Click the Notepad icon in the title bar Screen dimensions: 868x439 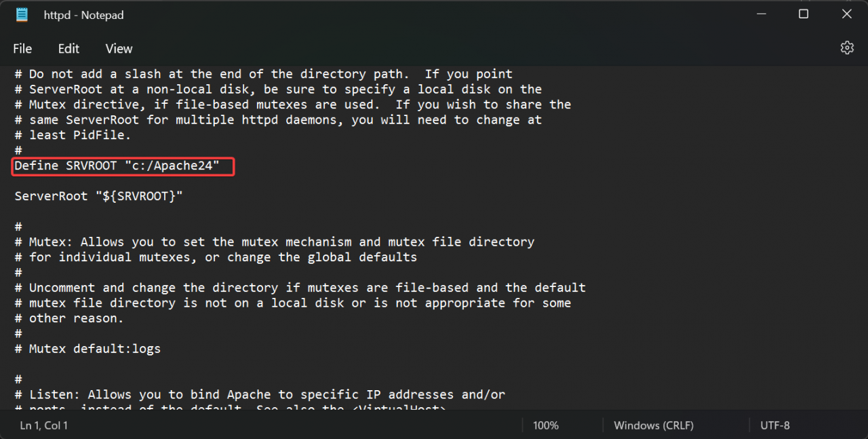[20, 14]
